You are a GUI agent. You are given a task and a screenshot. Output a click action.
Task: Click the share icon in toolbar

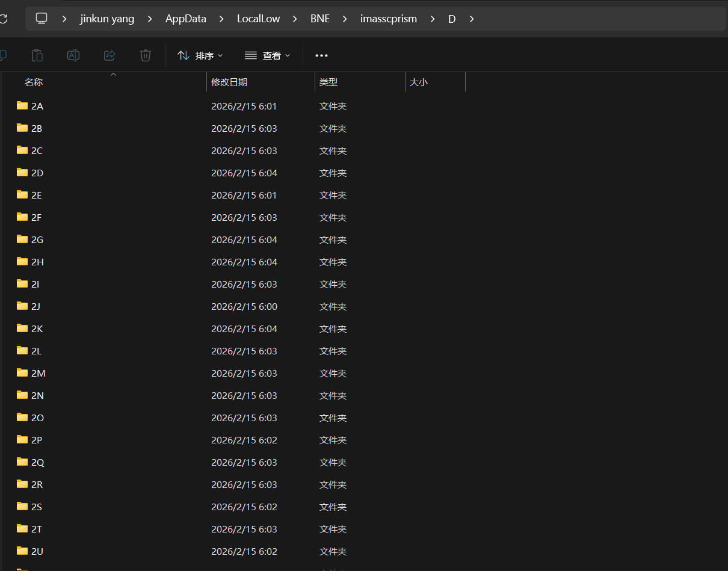coord(110,55)
